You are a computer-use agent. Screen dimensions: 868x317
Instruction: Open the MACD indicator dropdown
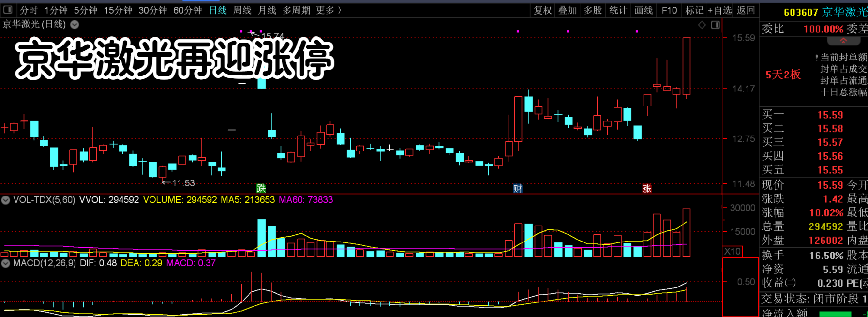[x=5, y=263]
